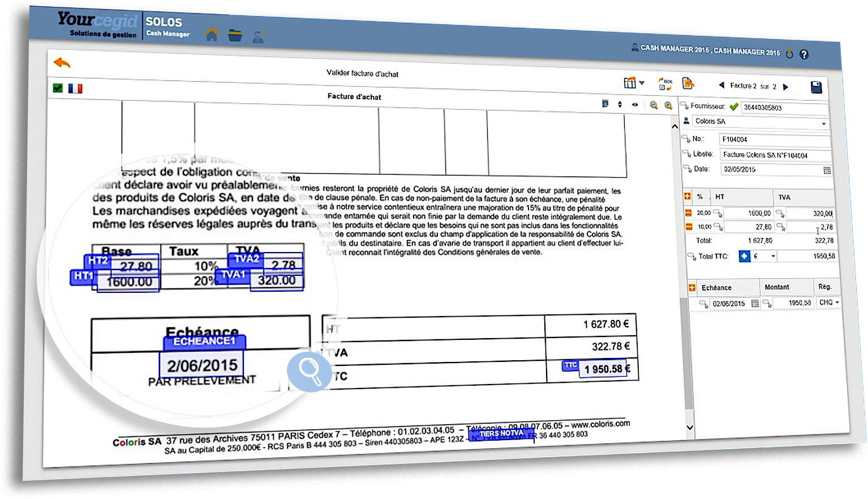The width and height of the screenshot is (868, 499).
Task: Click the HT2 tag on the invoice
Action: coord(98,261)
